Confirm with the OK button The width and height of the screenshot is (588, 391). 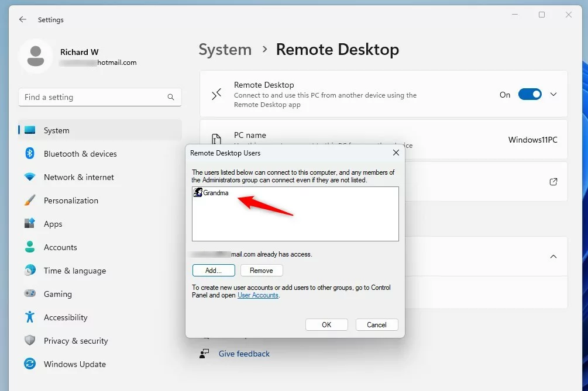tap(326, 325)
